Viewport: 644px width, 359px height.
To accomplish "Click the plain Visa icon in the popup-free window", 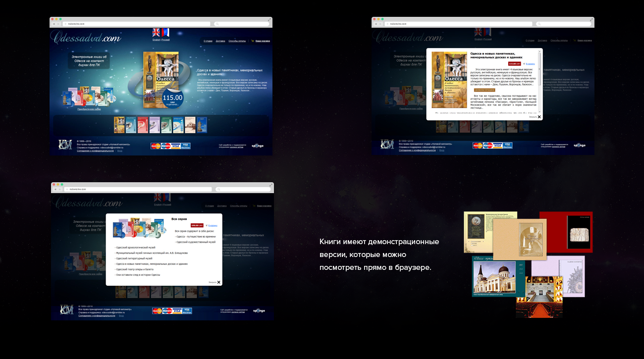I will click(x=176, y=146).
